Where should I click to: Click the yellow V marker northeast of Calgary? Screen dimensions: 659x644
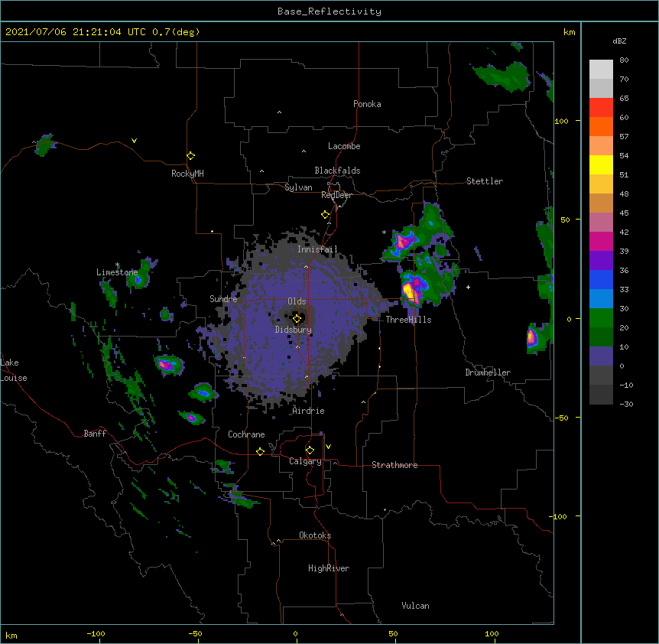328,447
